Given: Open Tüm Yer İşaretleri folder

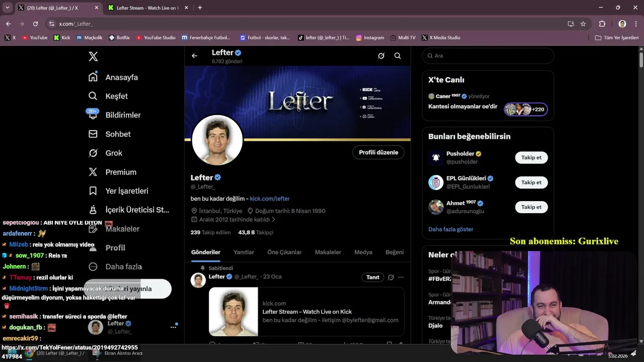Looking at the screenshot, I should pyautogui.click(x=617, y=38).
